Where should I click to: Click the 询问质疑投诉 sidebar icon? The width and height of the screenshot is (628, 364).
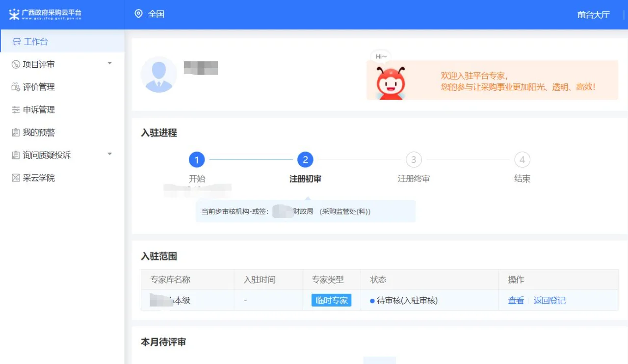(x=16, y=155)
